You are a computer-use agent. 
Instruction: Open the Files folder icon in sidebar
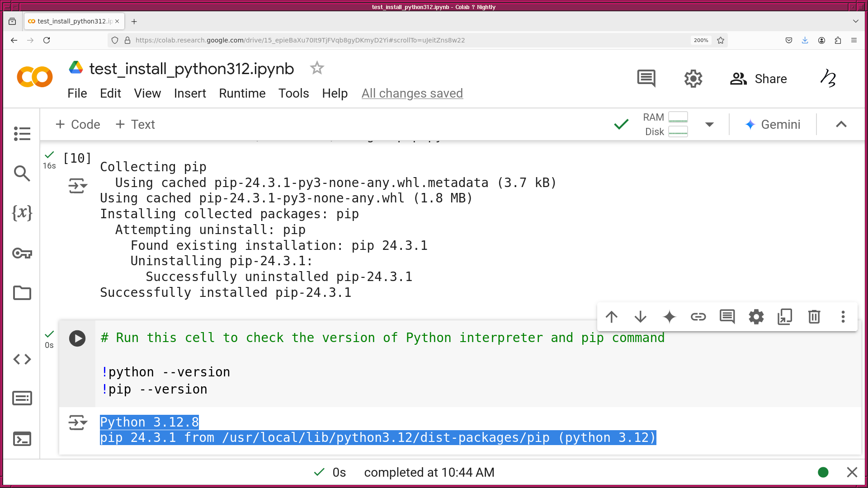[x=22, y=293]
